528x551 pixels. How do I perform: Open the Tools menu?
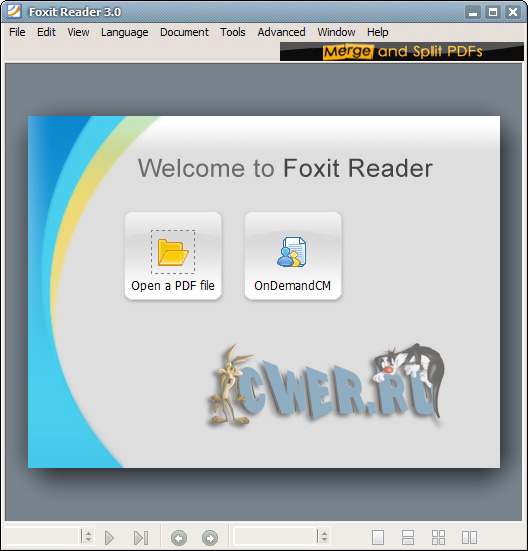pos(233,32)
